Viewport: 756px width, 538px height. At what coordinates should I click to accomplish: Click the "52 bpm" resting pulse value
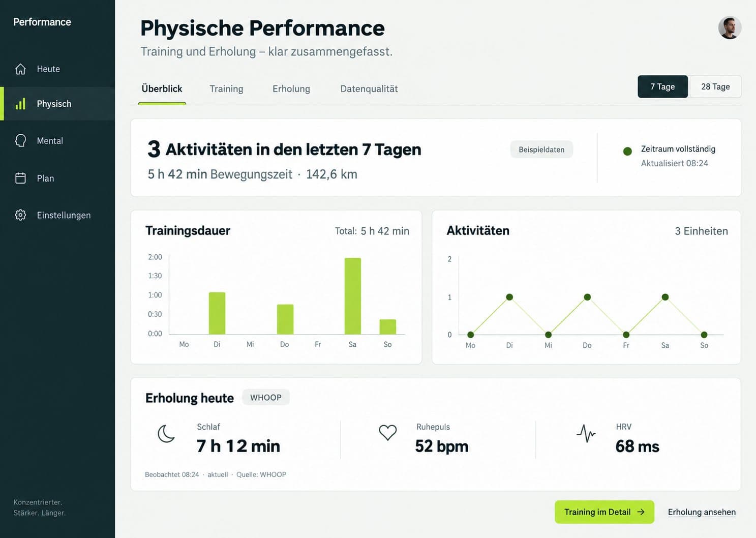[442, 446]
